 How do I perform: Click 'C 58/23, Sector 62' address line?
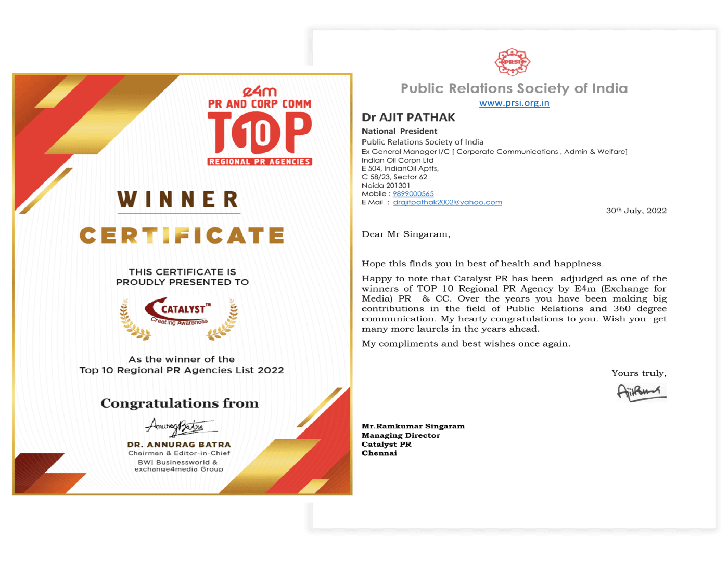pos(394,177)
